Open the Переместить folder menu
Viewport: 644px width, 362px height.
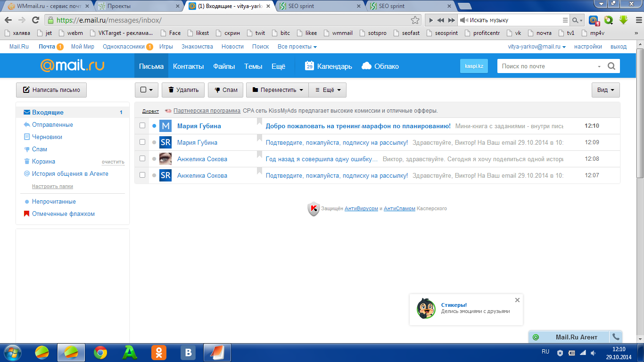click(x=277, y=90)
